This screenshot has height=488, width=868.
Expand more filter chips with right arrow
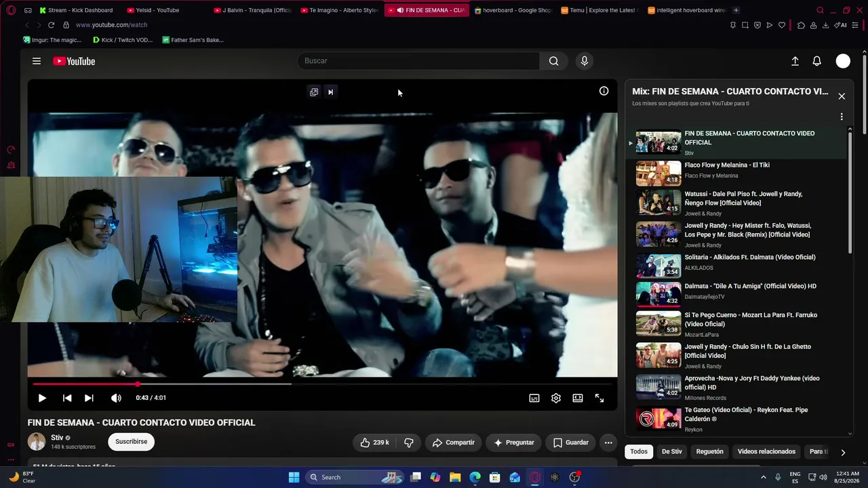point(843,452)
